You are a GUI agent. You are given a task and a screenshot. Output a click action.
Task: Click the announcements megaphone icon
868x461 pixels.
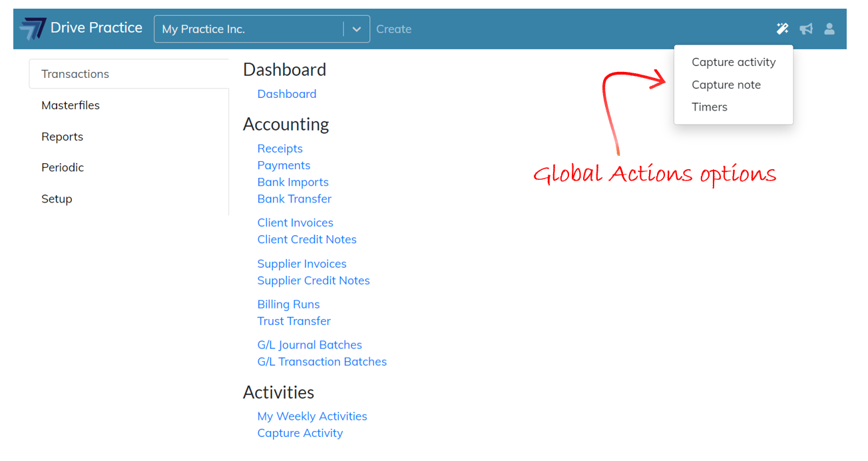coord(806,29)
